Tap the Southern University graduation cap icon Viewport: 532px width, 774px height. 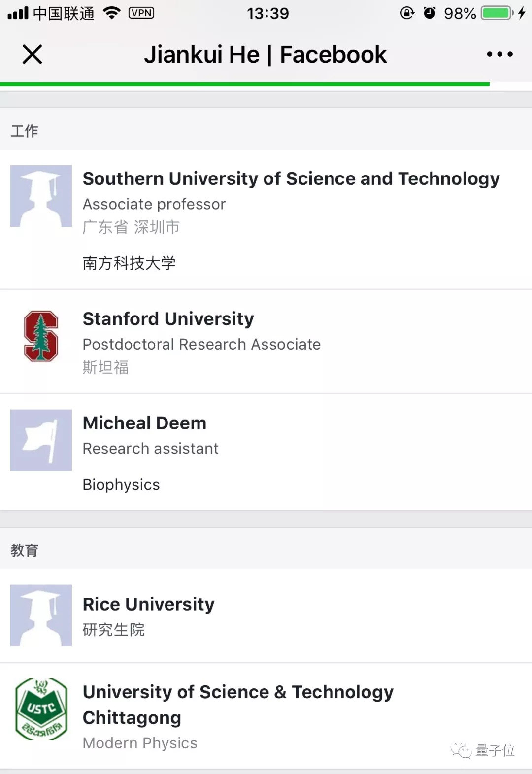[41, 196]
